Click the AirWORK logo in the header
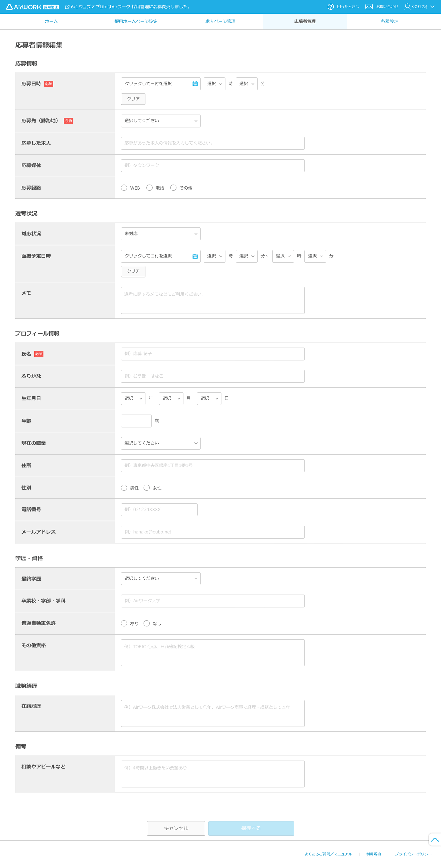Screen dimensions: 441x868 pos(32,7)
